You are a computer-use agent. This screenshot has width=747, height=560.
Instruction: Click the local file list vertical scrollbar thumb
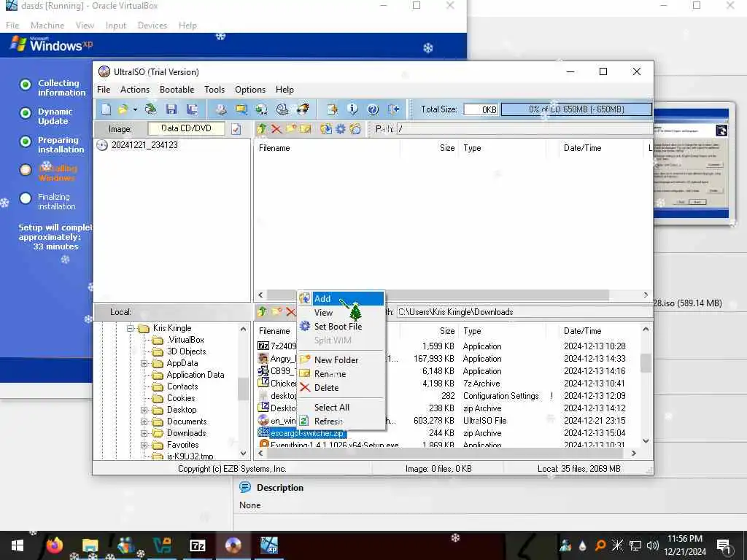[x=646, y=363]
